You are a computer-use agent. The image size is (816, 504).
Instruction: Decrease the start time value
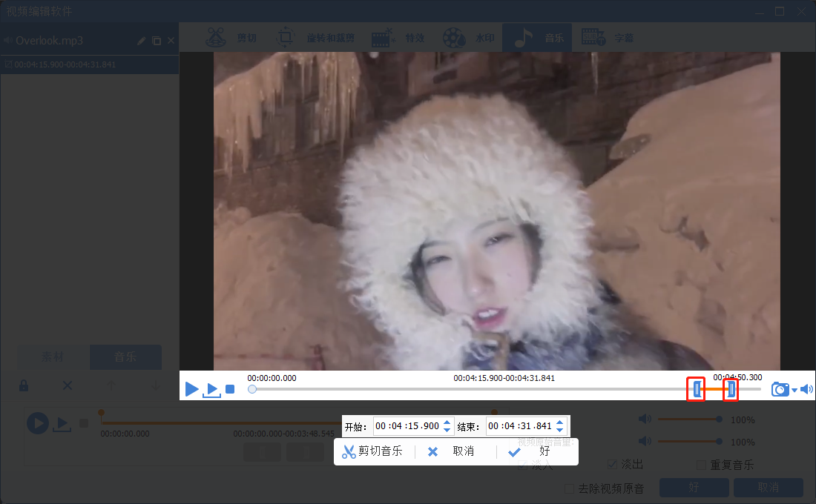447,430
